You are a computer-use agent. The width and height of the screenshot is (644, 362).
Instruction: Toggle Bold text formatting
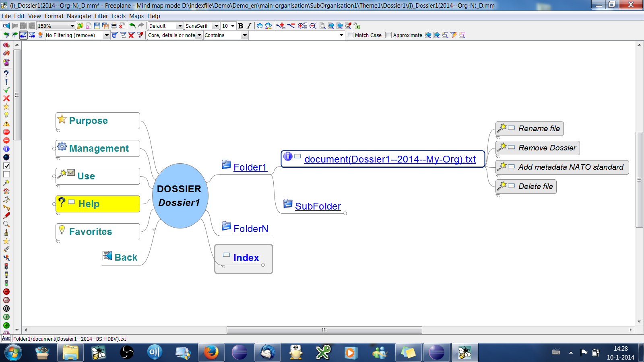coord(241,26)
